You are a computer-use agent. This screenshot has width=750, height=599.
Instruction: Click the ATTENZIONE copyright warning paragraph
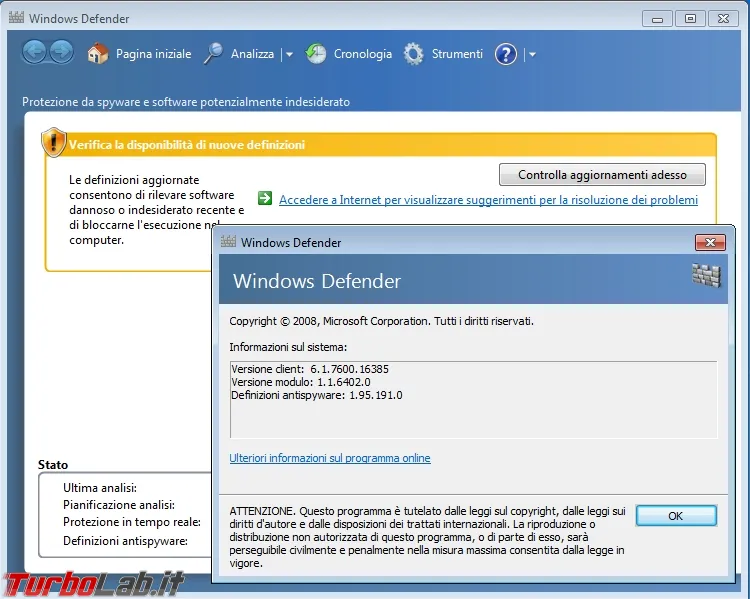[x=427, y=537]
